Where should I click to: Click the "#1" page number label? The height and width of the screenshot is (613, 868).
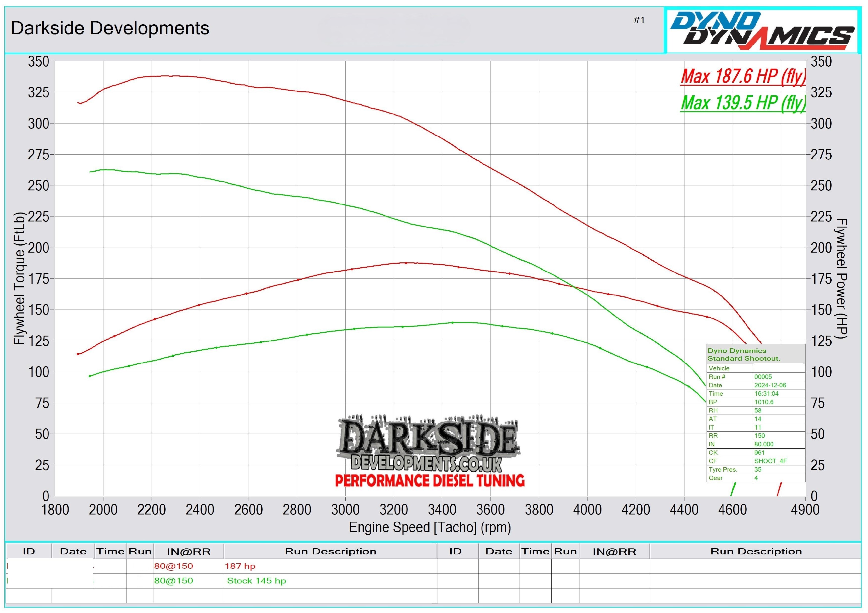pyautogui.click(x=639, y=20)
